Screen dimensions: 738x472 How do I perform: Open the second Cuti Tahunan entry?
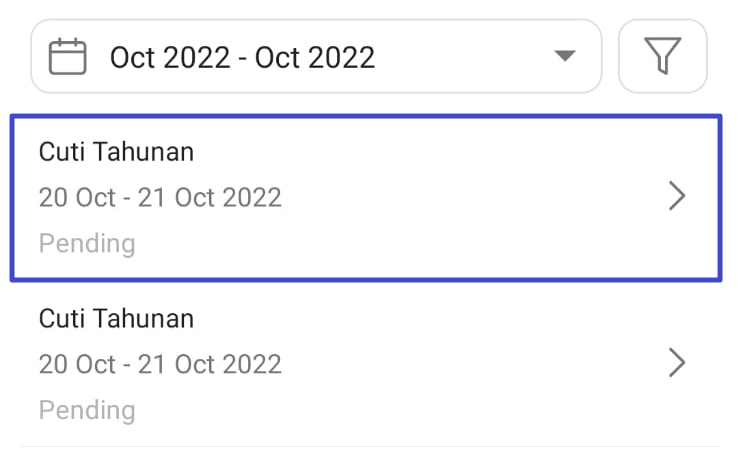tap(365, 363)
